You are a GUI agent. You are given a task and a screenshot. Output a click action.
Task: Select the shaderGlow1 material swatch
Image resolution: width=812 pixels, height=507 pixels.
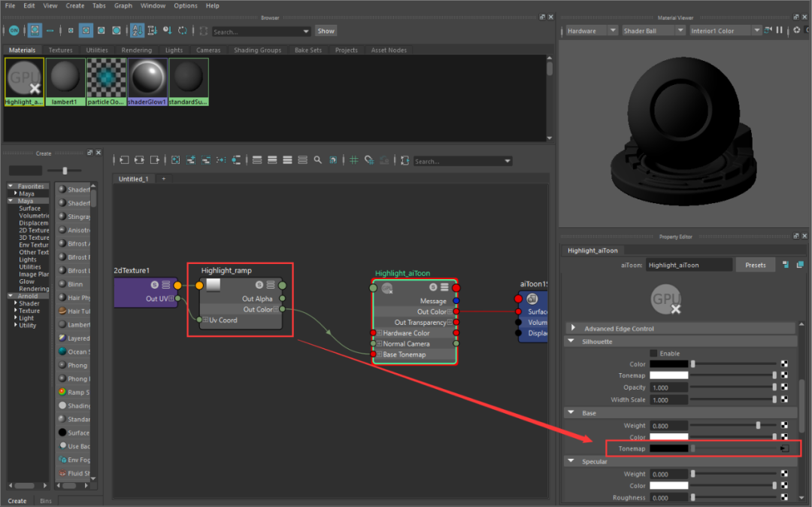147,82
